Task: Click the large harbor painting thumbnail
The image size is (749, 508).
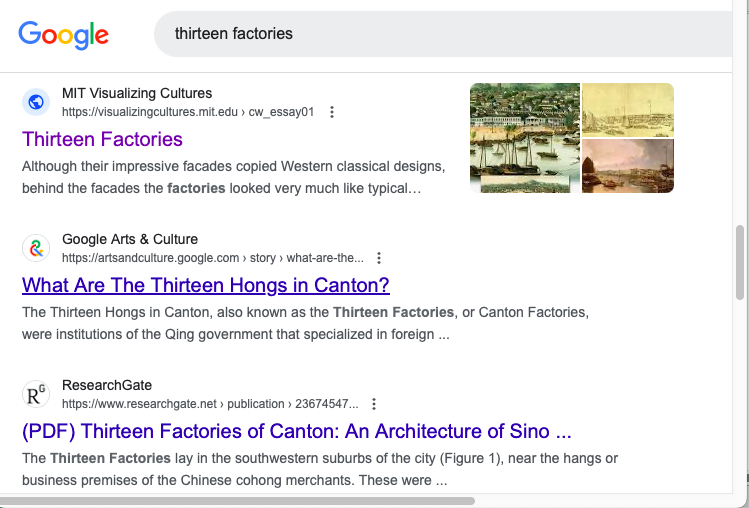Action: pyautogui.click(x=524, y=137)
